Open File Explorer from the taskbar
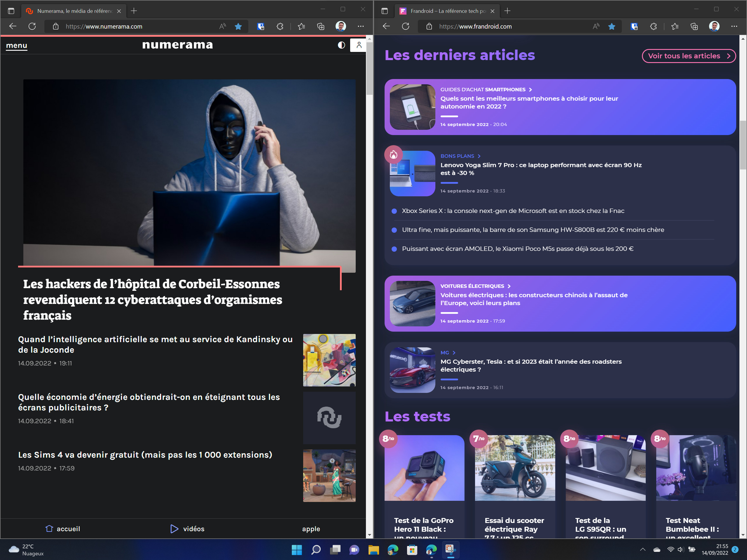The image size is (747, 560). point(373,550)
